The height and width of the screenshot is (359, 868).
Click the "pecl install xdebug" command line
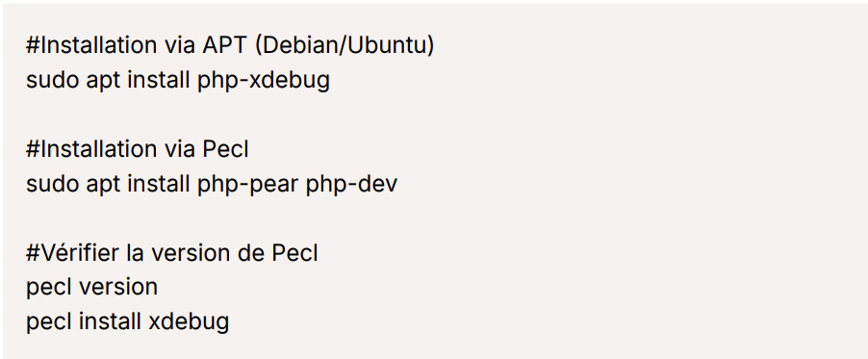click(x=127, y=322)
